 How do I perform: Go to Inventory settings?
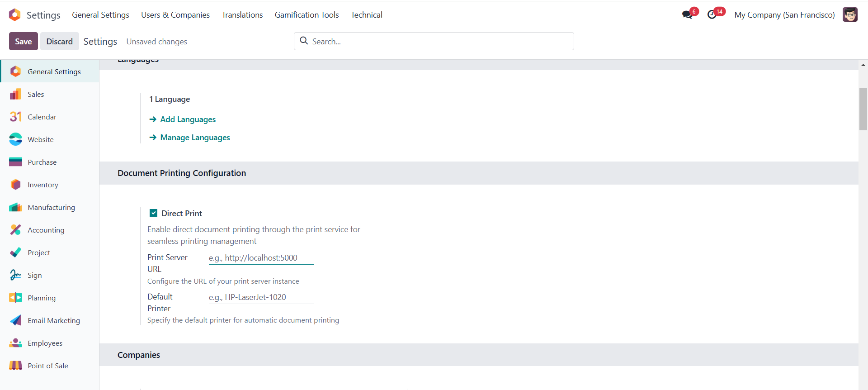pyautogui.click(x=42, y=185)
